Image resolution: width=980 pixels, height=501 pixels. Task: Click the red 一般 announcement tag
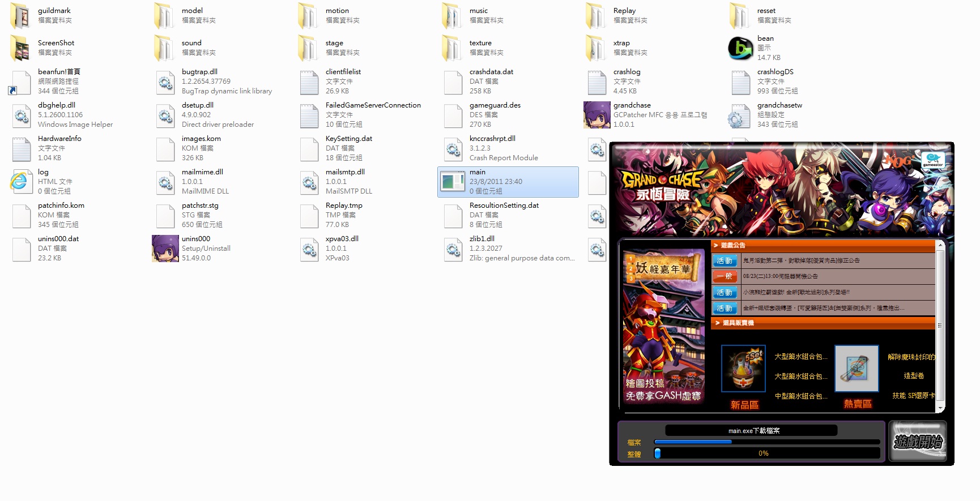[725, 276]
